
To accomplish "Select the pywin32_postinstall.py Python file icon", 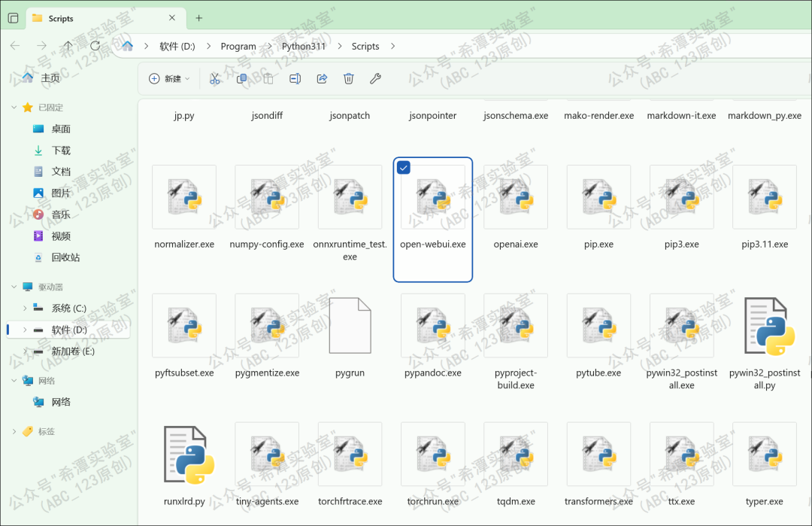I will point(768,327).
